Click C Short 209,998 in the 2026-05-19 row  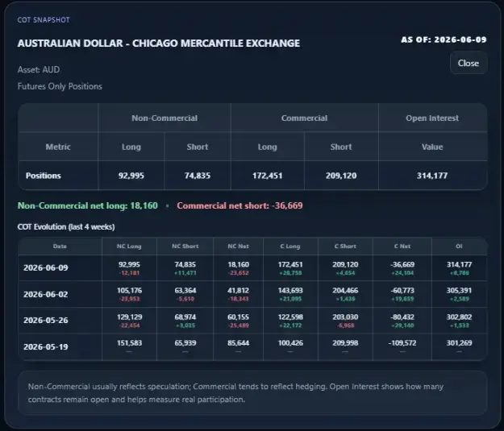[345, 343]
